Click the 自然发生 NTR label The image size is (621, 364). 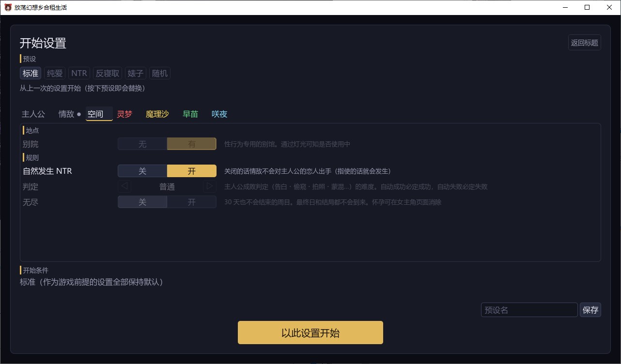click(x=47, y=171)
